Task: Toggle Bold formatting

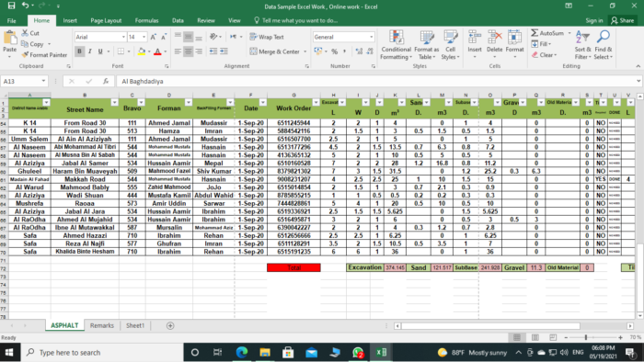Action: pyautogui.click(x=79, y=51)
